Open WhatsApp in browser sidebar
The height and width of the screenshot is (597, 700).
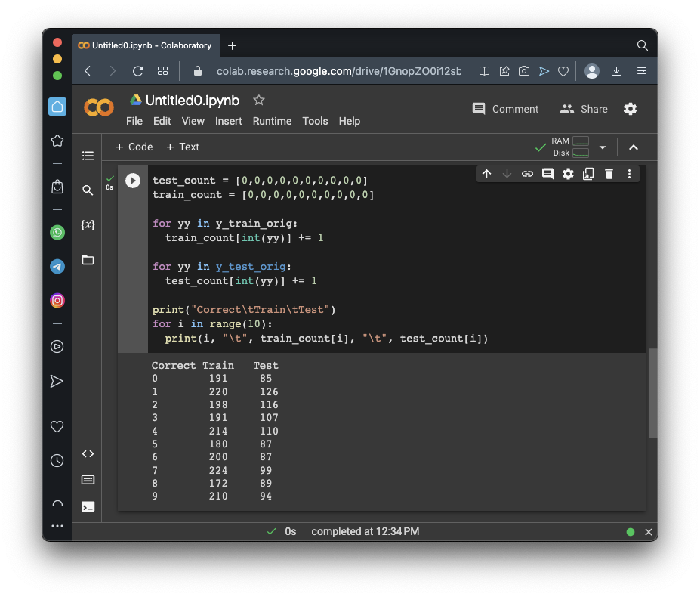point(57,233)
